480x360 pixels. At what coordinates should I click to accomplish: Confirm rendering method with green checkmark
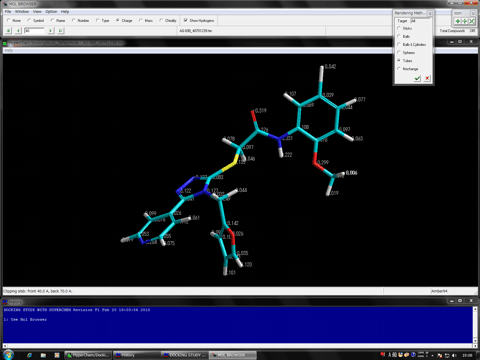[x=417, y=78]
